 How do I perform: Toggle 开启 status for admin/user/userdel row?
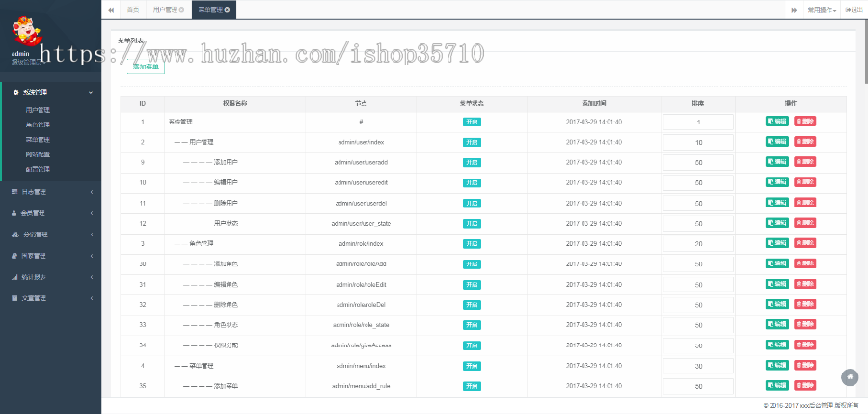point(472,204)
